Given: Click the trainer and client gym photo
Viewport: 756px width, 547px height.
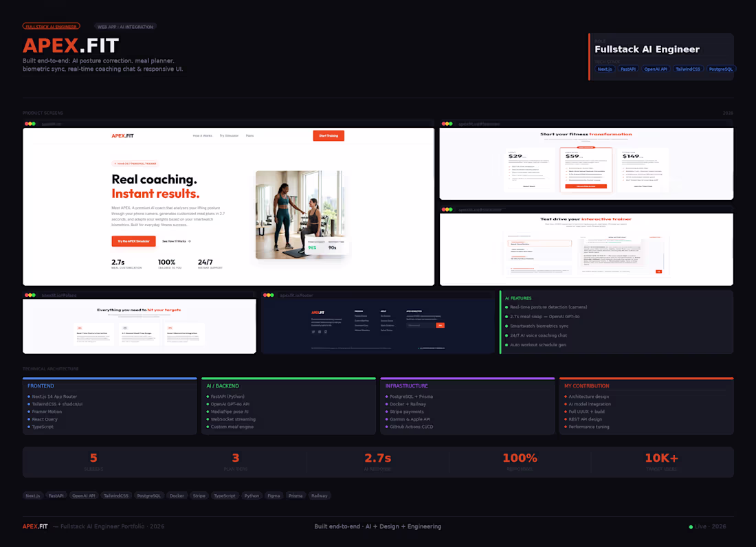Looking at the screenshot, I should 299,214.
